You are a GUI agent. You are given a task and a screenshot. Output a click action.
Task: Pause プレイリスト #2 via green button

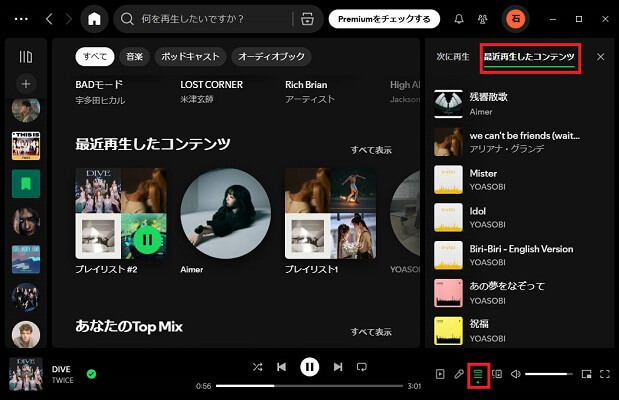(x=147, y=239)
